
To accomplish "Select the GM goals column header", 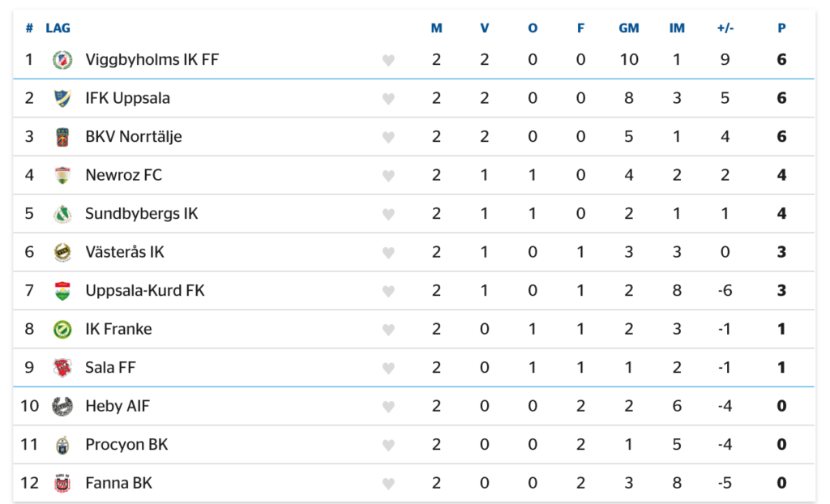I will point(629,28).
